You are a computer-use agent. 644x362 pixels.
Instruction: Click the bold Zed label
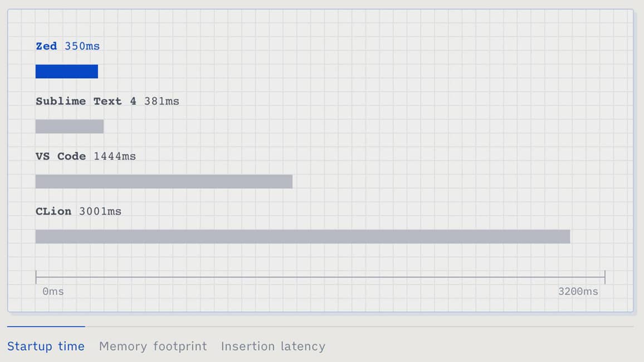tap(46, 46)
